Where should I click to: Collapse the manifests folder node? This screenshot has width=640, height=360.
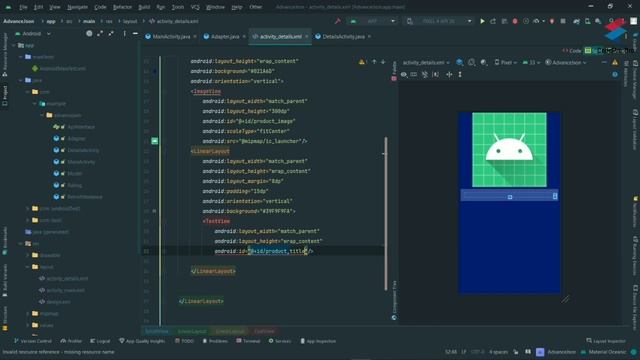(x=21, y=57)
